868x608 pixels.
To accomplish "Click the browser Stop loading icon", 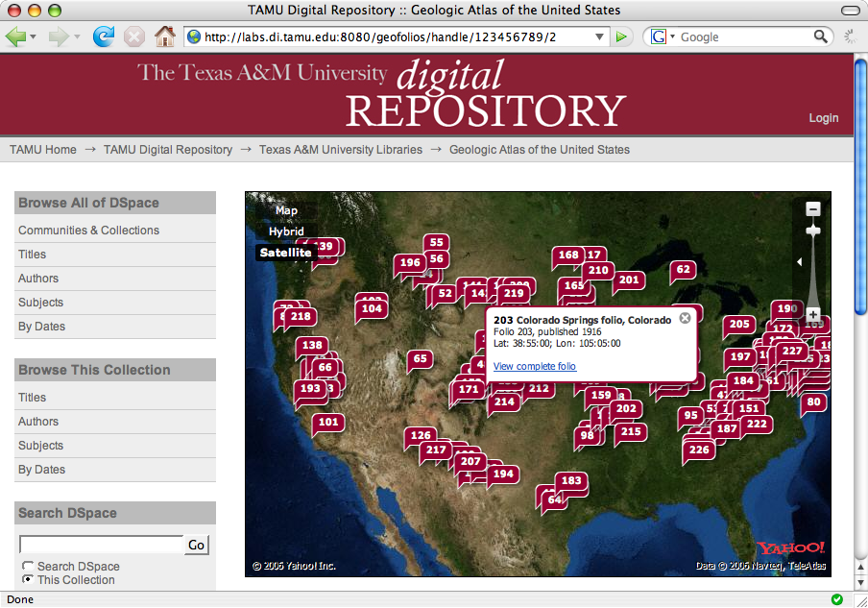I will (134, 36).
